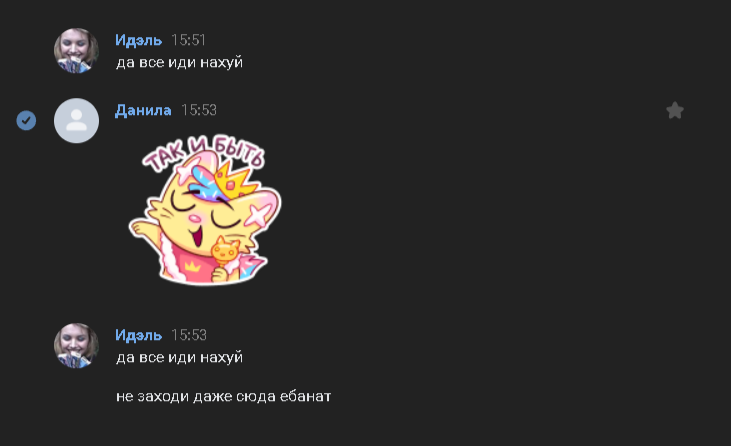The width and height of the screenshot is (731, 446).
Task: Select Идэль's message text sent at 15:51
Action: pos(179,62)
